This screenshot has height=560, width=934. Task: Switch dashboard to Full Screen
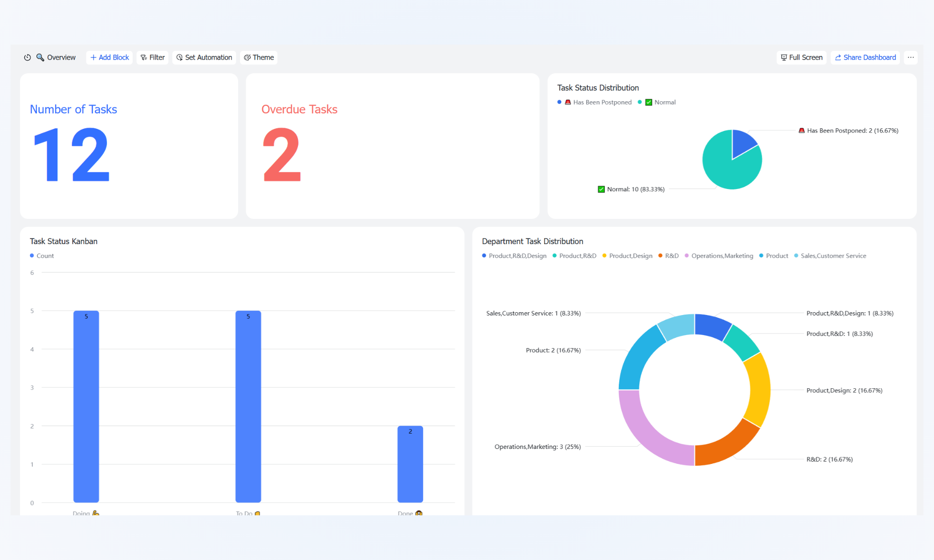[x=801, y=57]
